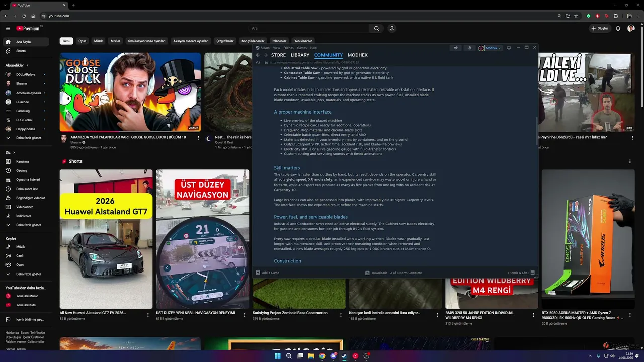The width and height of the screenshot is (644, 362).
Task: Open options for Satisfying Project Zomboid video
Action: click(341, 315)
